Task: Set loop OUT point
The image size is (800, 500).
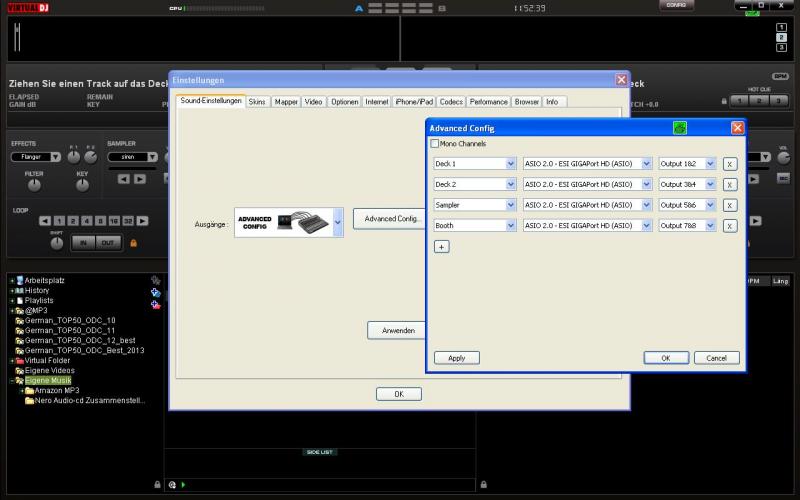Action: coord(108,243)
